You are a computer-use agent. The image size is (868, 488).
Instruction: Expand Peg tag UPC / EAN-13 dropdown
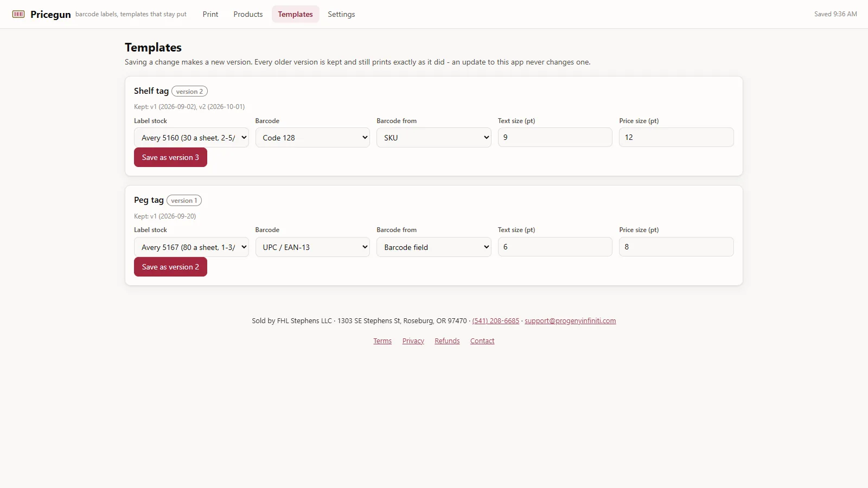coord(312,247)
